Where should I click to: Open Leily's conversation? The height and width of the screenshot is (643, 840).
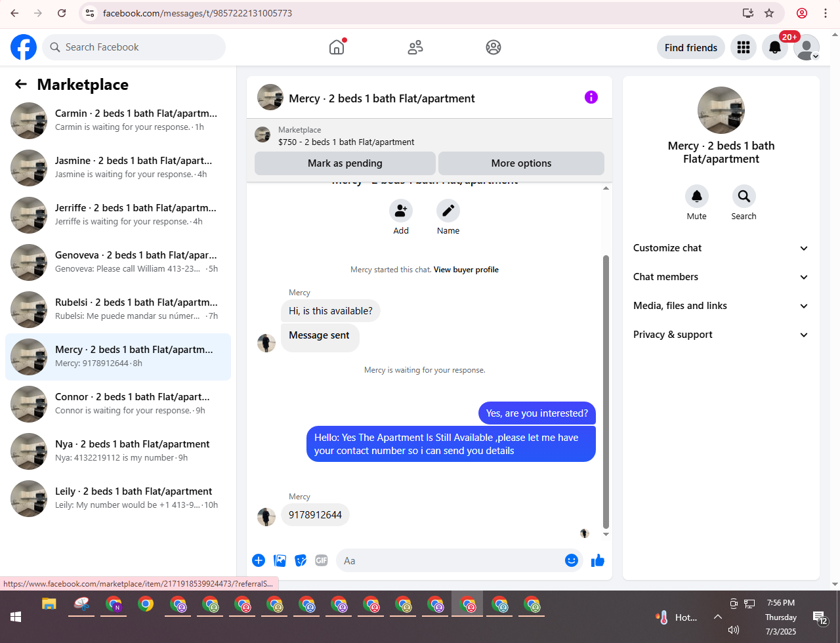pos(118,499)
